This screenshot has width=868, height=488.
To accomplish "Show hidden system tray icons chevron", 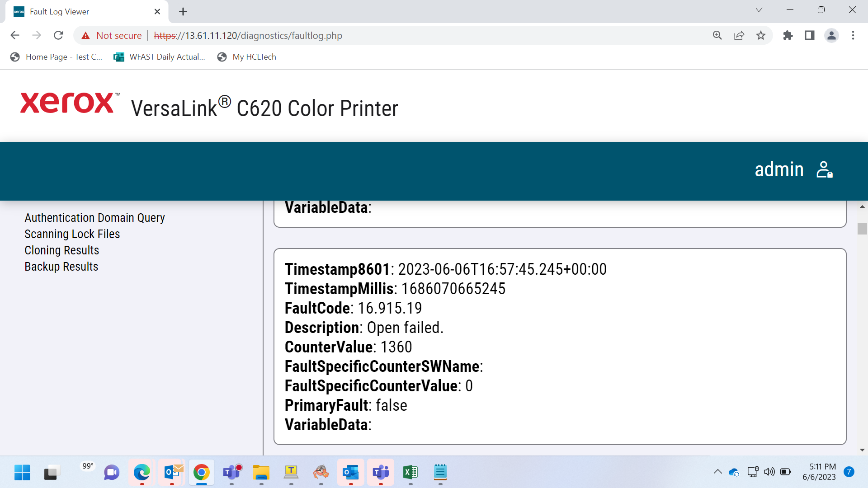I will point(717,472).
